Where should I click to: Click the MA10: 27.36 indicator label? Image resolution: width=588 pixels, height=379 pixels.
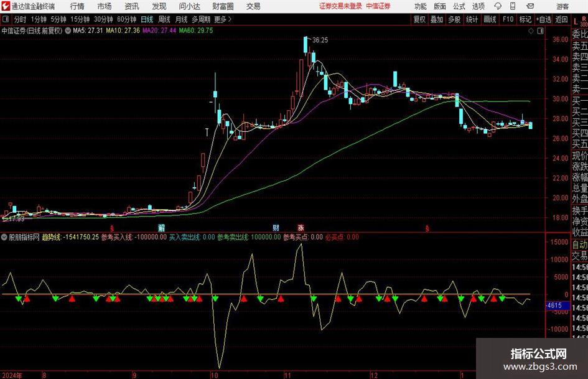point(123,30)
